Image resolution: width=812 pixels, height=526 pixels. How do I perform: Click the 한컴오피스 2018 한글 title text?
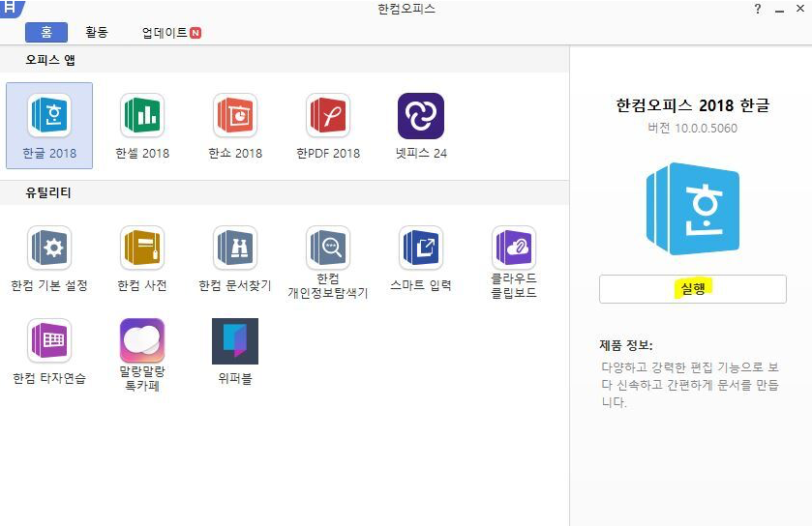692,105
